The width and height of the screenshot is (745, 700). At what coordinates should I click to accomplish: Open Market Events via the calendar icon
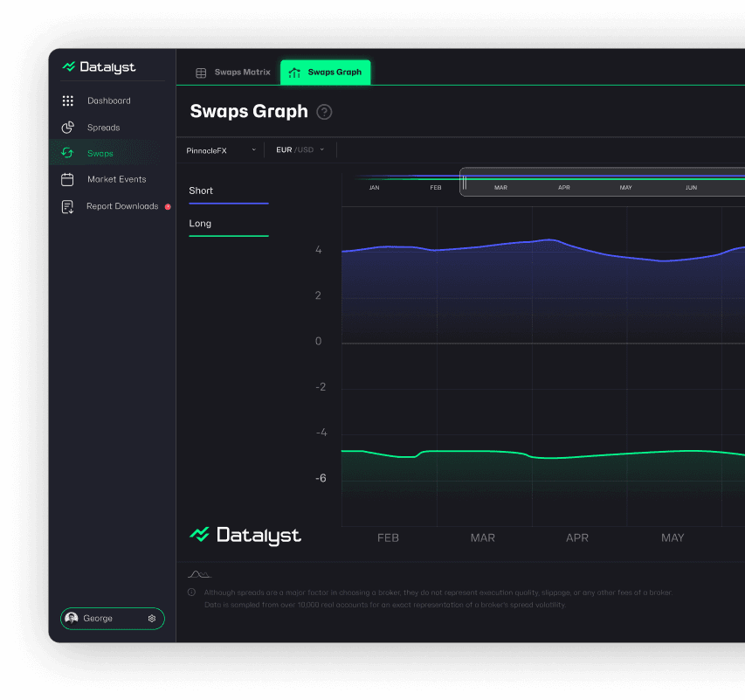tap(68, 179)
